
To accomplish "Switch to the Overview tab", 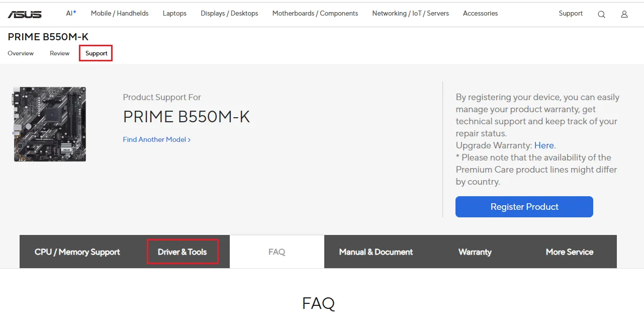I will point(21,53).
